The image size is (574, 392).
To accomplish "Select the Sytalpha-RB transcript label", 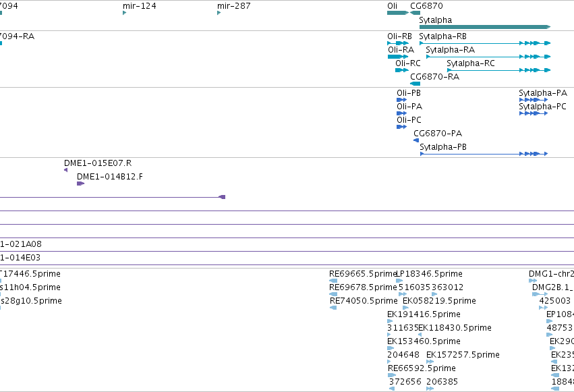I will click(443, 36).
